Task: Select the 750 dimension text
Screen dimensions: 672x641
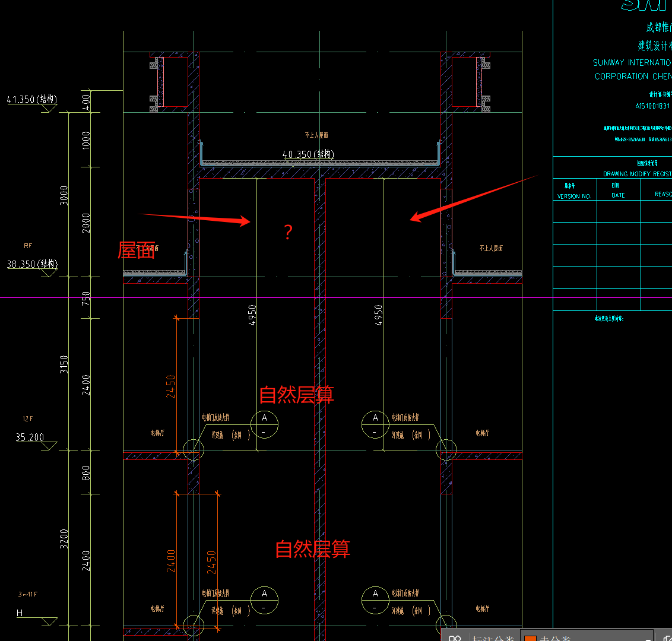Action: pyautogui.click(x=86, y=298)
